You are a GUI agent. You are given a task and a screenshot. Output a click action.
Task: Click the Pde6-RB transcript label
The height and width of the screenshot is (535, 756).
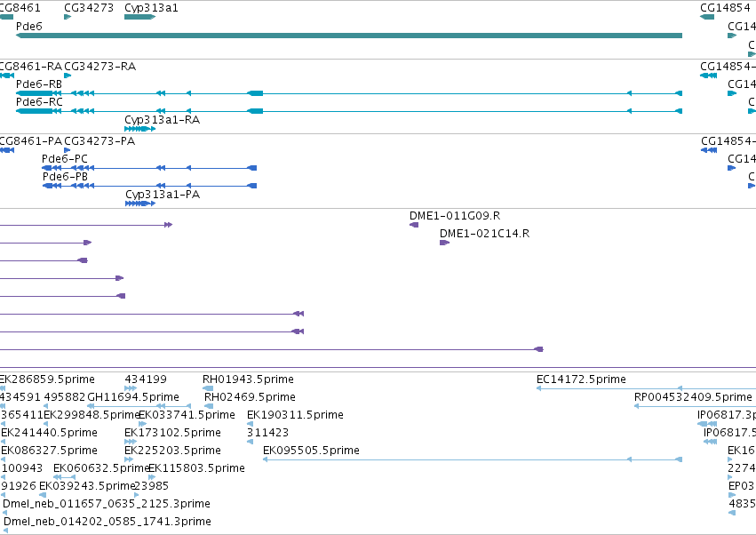(39, 84)
